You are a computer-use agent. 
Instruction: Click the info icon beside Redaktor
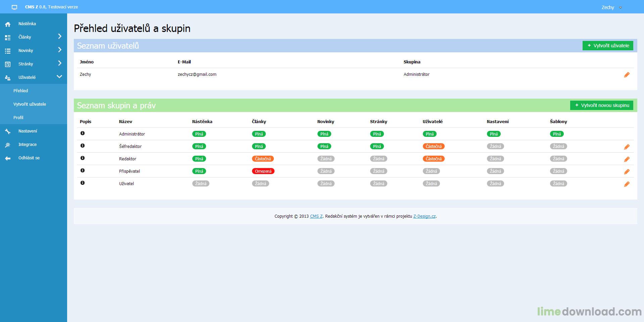(x=83, y=158)
